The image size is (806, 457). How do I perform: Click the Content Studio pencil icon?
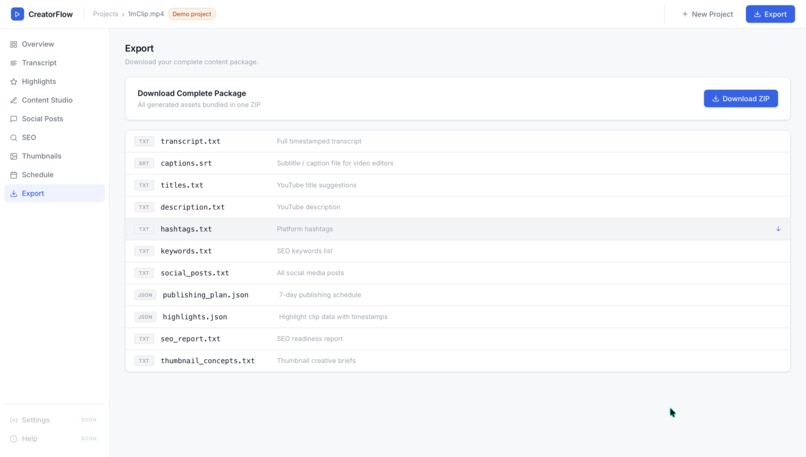[13, 100]
